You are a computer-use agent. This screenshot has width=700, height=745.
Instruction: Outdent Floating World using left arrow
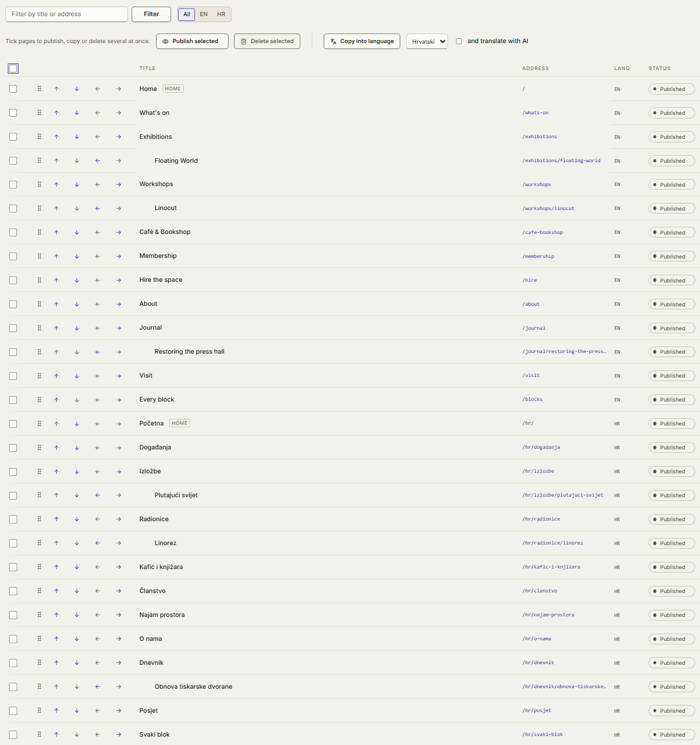(98, 160)
